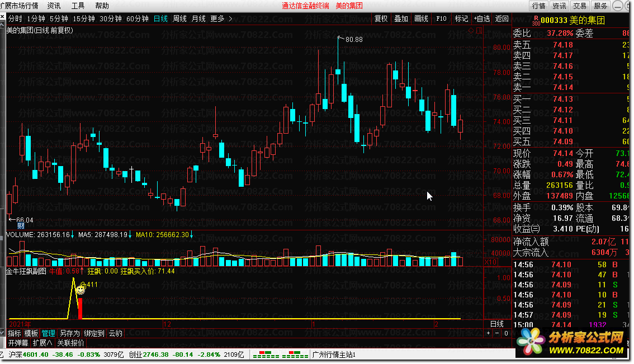The width and height of the screenshot is (634, 364).
Task: Select the 月线 monthly period tab
Action: (198, 18)
